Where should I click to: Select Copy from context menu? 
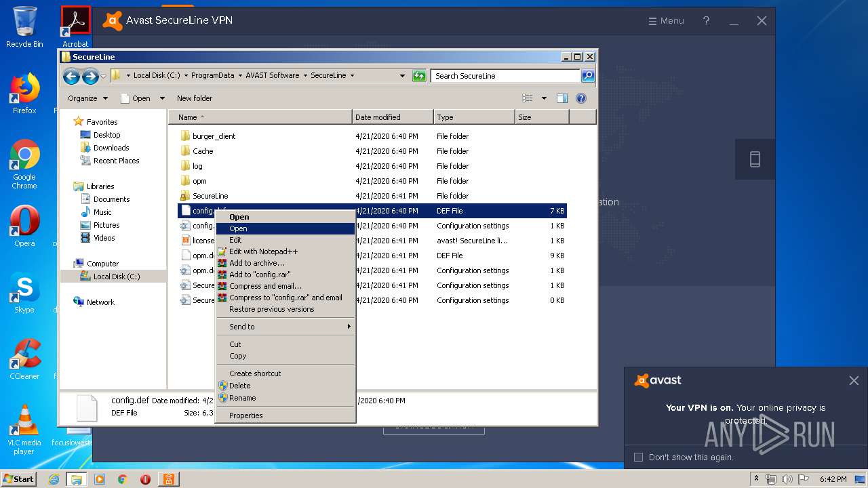pyautogui.click(x=285, y=356)
